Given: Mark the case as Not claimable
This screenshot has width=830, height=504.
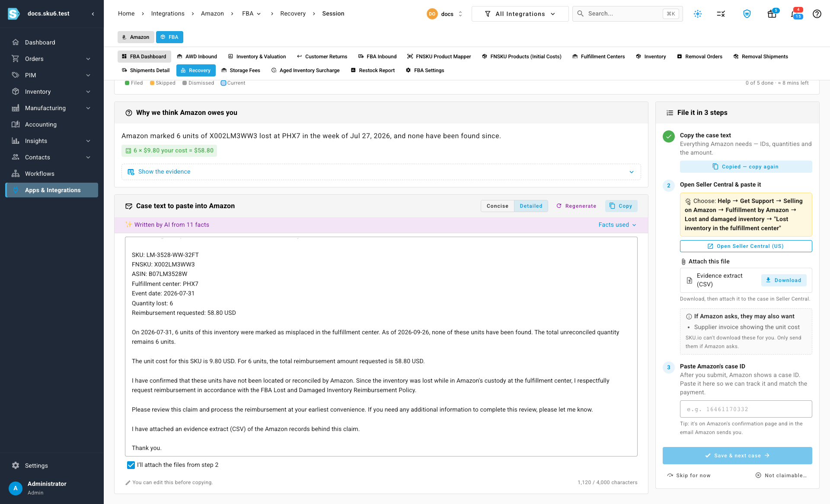Looking at the screenshot, I should click(781, 475).
